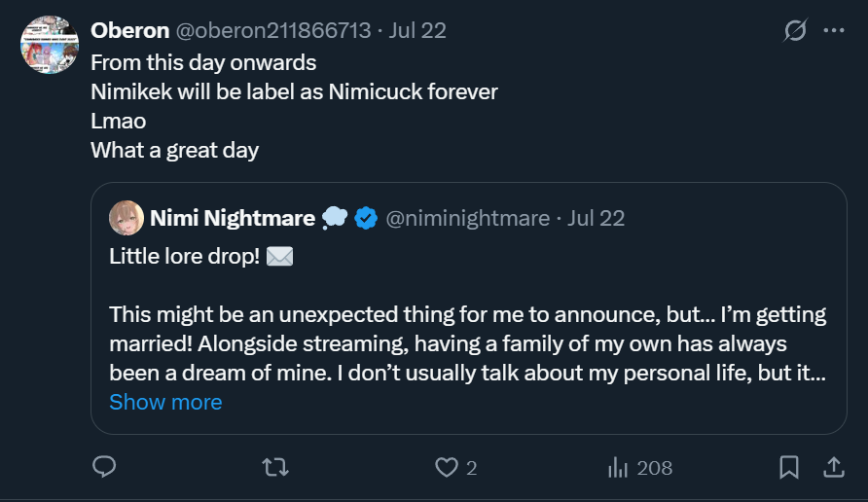Bookmark this tweet
Image resolution: width=868 pixels, height=502 pixels.
click(789, 468)
